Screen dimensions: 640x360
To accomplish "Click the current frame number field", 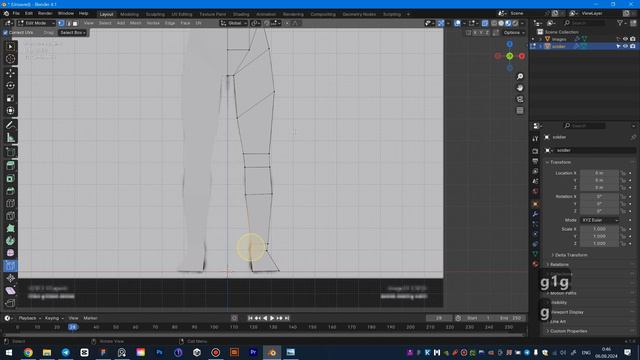I will coord(439,318).
